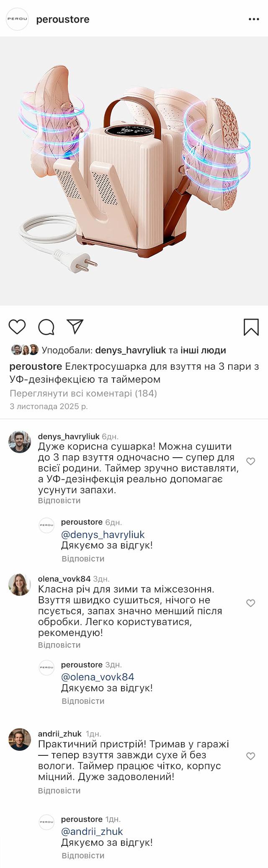Open olena_vovk84's profile picture
This screenshot has height=868, width=268.
(x=20, y=585)
